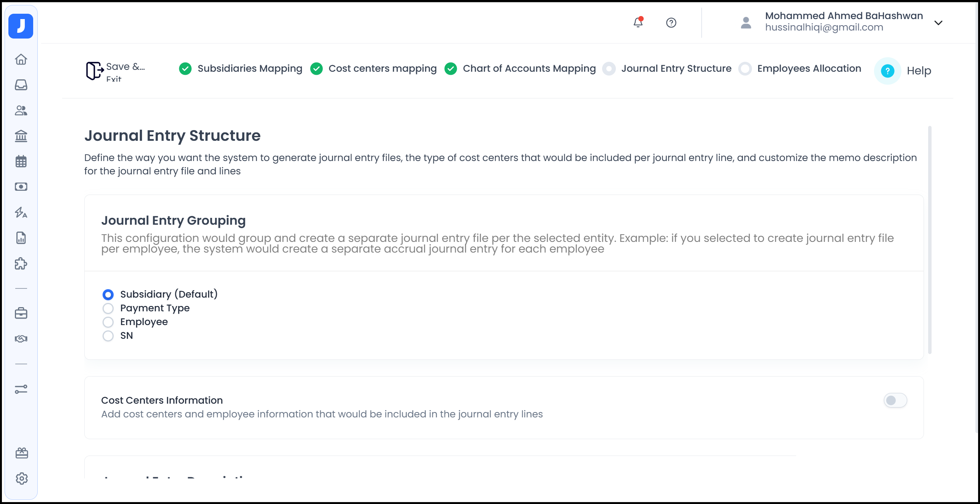Enable the Cost Centers Information toggle
Viewport: 980px width, 504px height.
point(895,400)
